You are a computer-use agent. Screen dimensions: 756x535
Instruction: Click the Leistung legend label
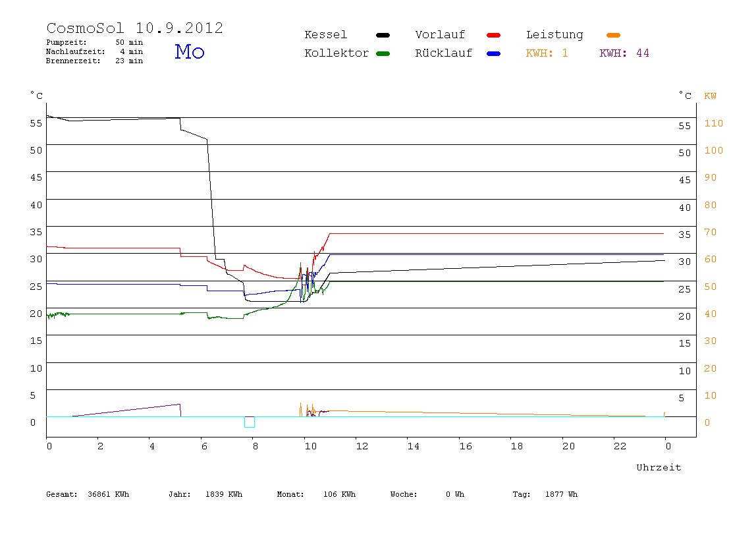pyautogui.click(x=554, y=35)
